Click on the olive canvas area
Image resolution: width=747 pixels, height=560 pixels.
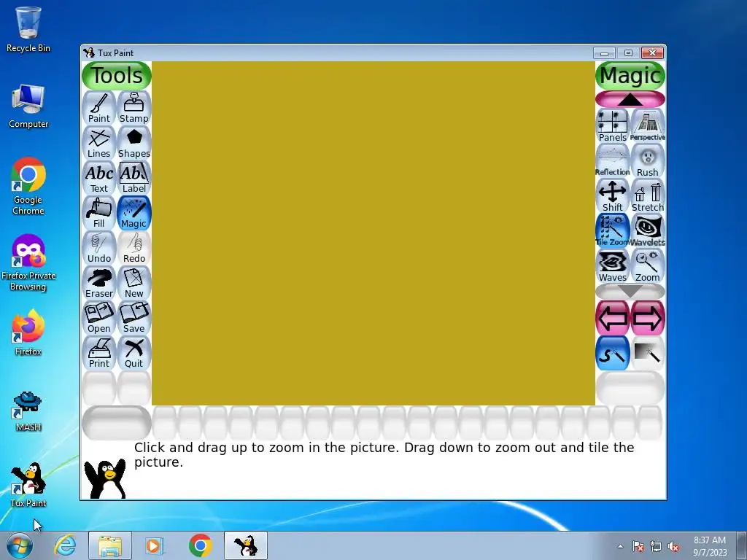[373, 233]
